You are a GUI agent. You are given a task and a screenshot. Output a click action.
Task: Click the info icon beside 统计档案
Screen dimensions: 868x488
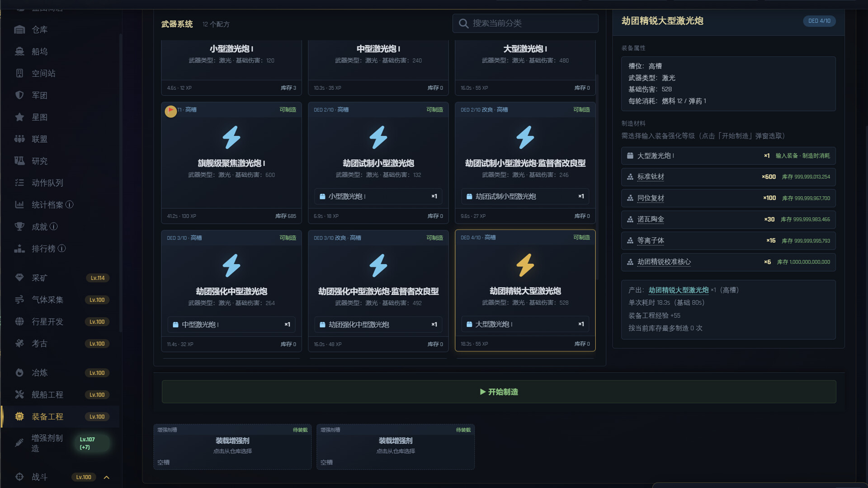tap(70, 205)
